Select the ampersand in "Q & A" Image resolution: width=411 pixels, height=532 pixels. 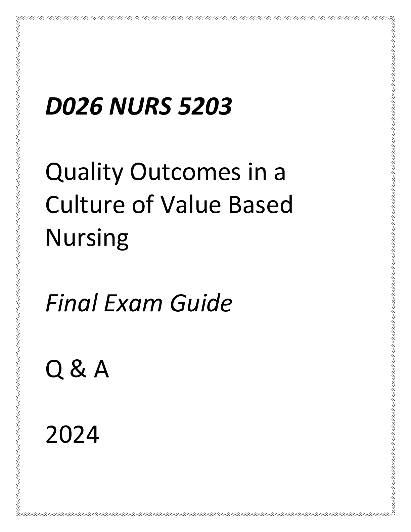coord(78,369)
